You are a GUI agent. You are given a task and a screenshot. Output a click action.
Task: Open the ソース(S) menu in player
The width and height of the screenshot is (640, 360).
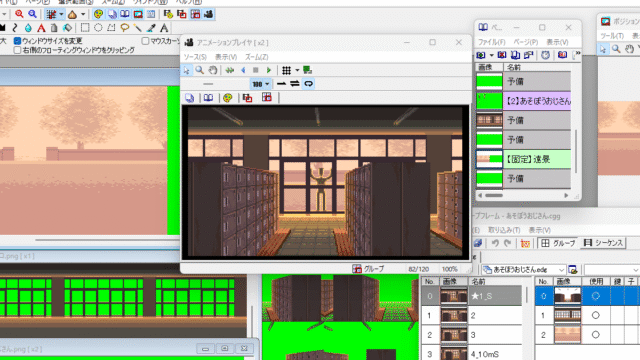pyautogui.click(x=195, y=57)
